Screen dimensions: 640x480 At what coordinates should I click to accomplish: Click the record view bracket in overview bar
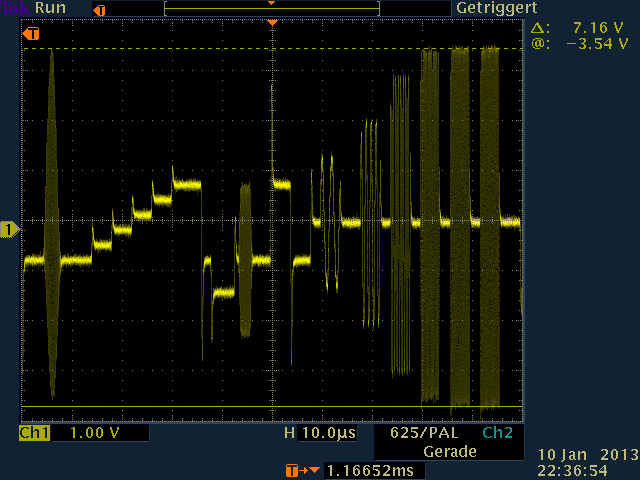[x=271, y=10]
